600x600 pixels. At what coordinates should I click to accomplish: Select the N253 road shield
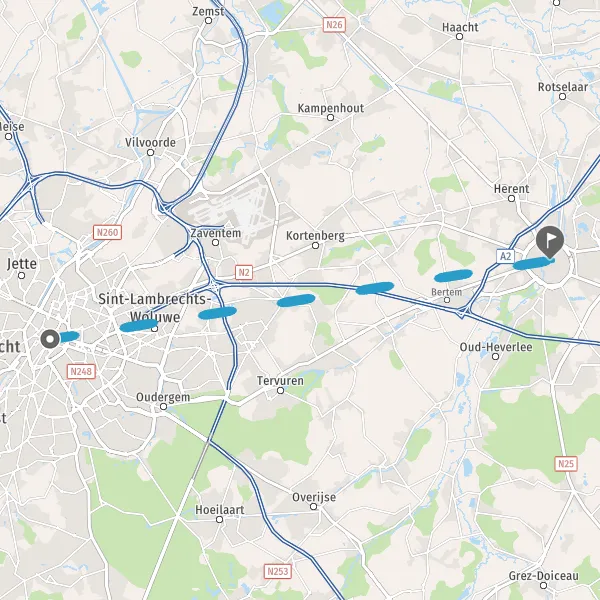tap(278, 572)
